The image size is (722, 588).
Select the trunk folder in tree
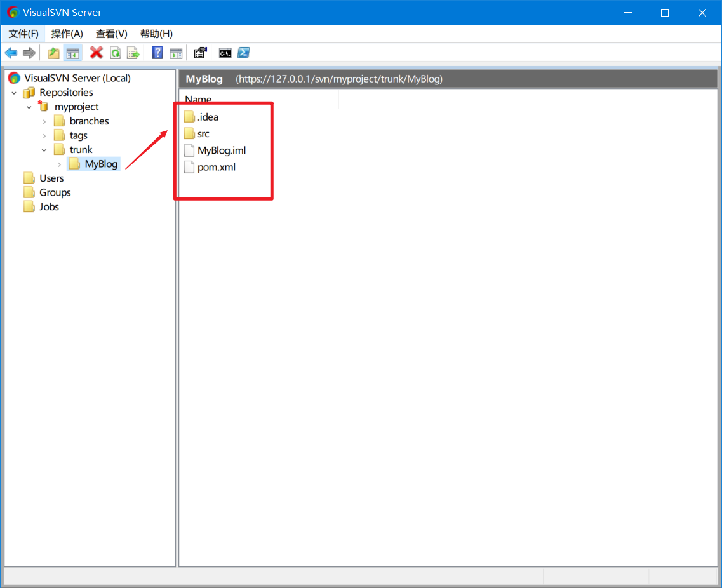81,150
